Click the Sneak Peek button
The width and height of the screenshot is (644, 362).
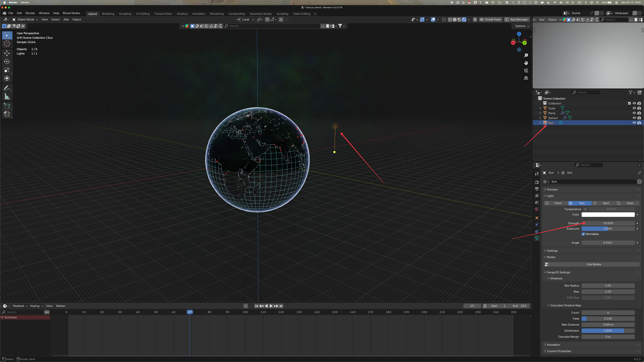click(490, 19)
